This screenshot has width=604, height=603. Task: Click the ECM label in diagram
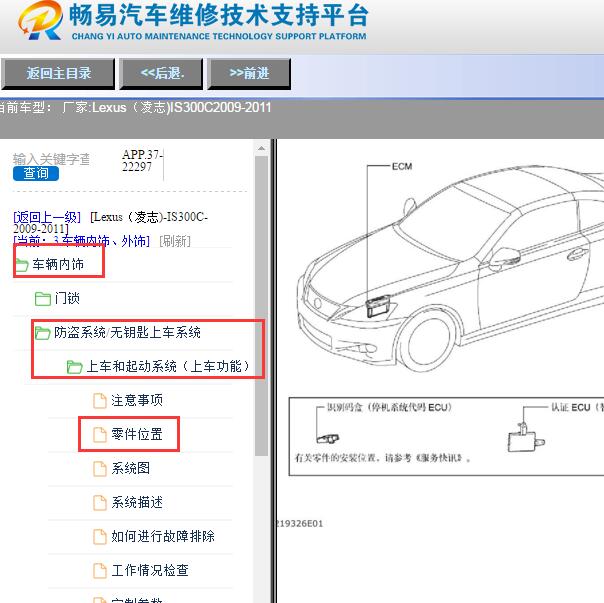402,166
